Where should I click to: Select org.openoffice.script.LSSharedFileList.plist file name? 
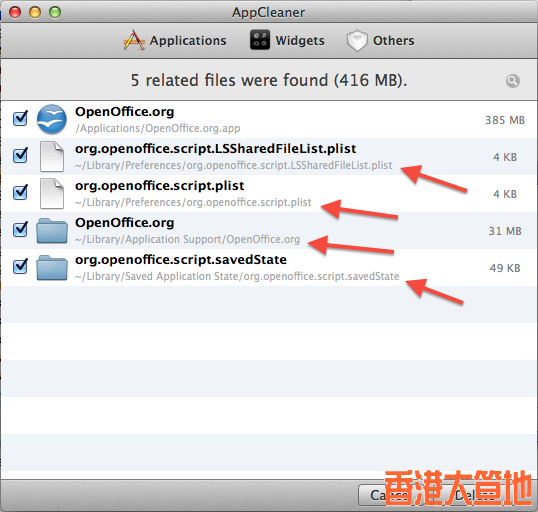215,149
